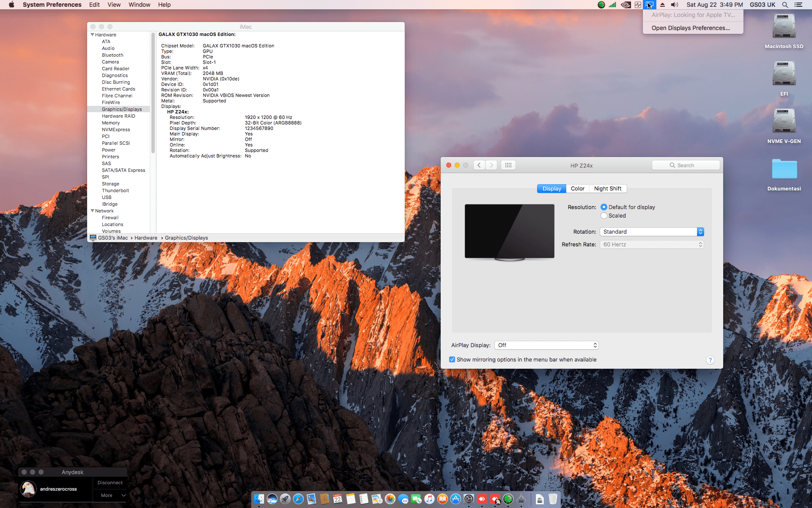This screenshot has height=508, width=812.
Task: Open Safari from the Dock
Action: (x=299, y=499)
